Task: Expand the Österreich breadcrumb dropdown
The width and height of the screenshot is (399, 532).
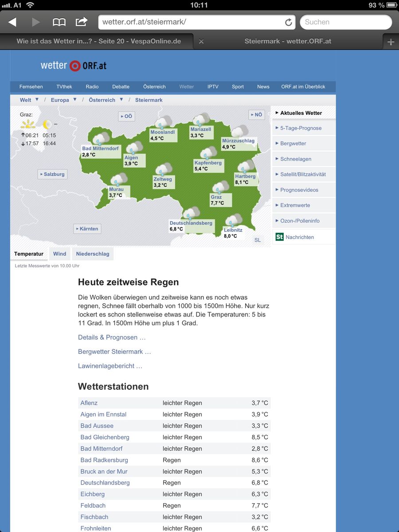Action: [121, 100]
